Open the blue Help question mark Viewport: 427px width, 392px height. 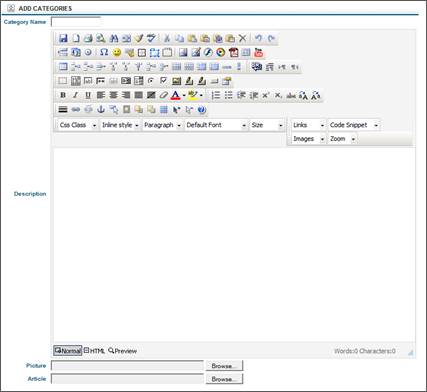click(202, 109)
